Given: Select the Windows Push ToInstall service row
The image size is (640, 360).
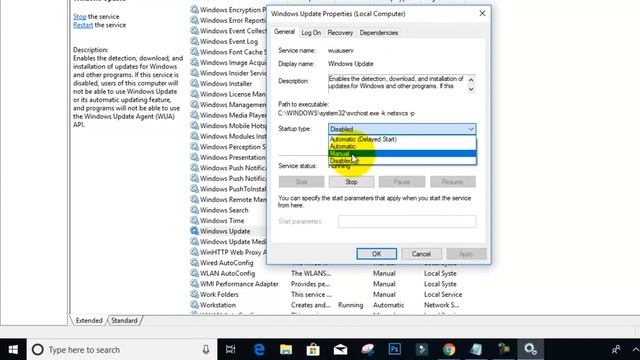Looking at the screenshot, I should [229, 189].
